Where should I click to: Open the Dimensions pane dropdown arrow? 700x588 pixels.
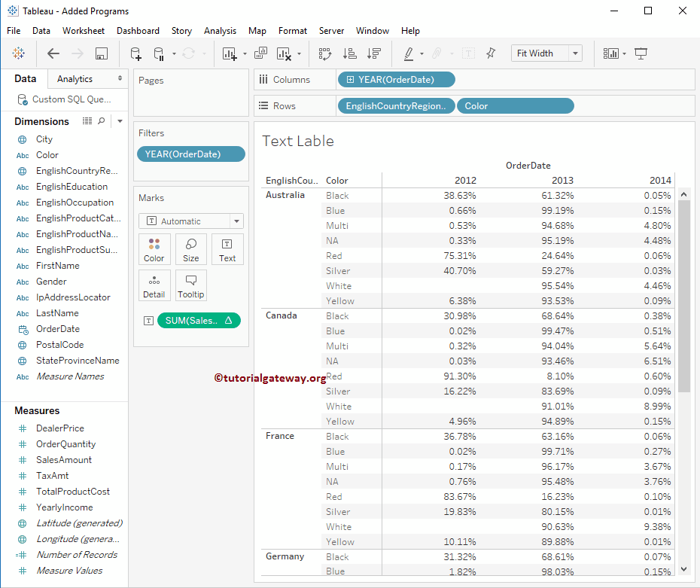(121, 121)
